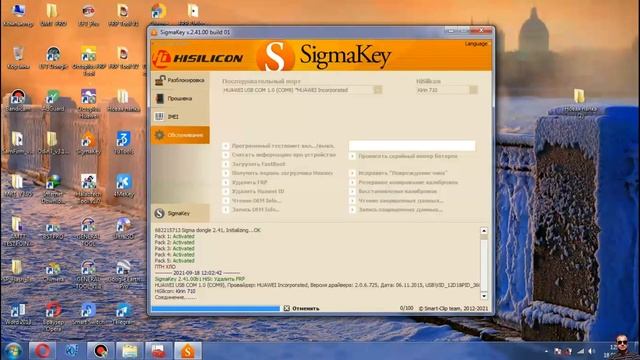The image size is (640, 360).
Task: Open the Google Chrome desktop icon
Action: [158, 14]
